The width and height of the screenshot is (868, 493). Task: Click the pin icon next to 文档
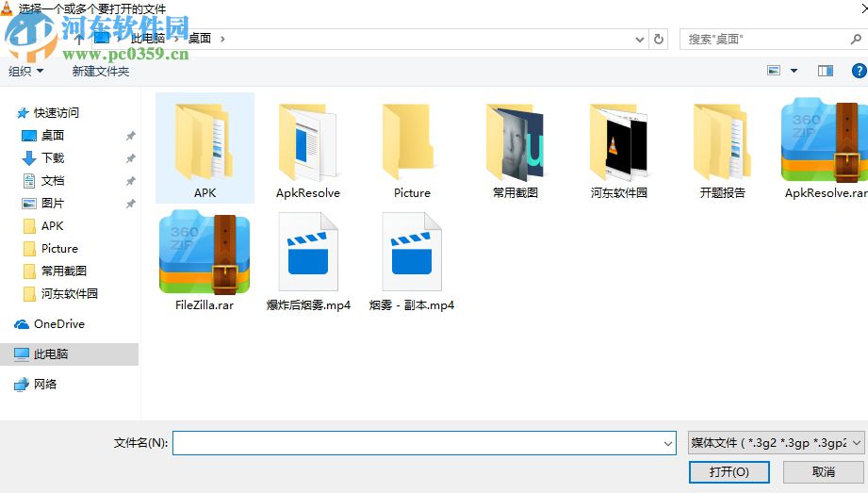click(x=131, y=181)
